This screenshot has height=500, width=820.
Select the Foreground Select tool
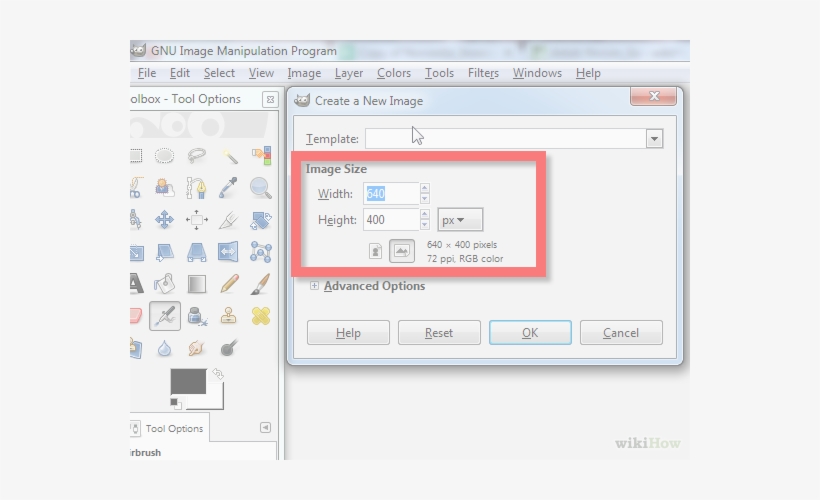[x=164, y=187]
